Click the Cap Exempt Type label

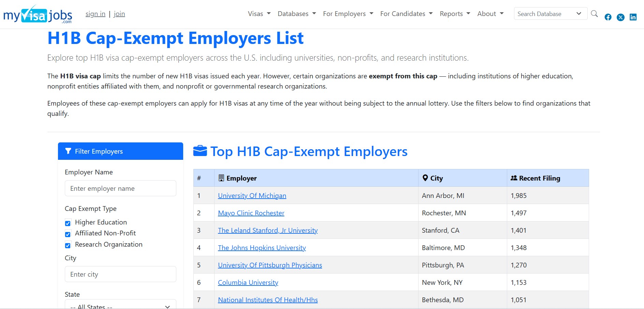(x=91, y=208)
